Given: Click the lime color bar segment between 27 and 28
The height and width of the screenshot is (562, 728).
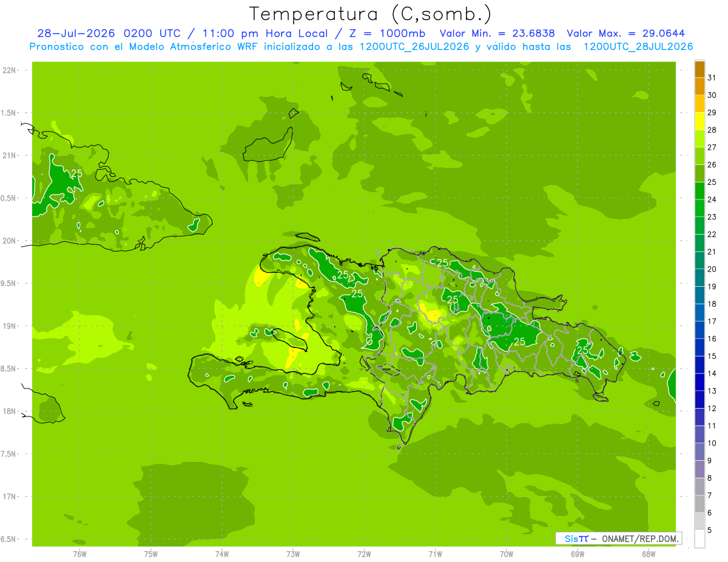Looking at the screenshot, I should tap(699, 139).
